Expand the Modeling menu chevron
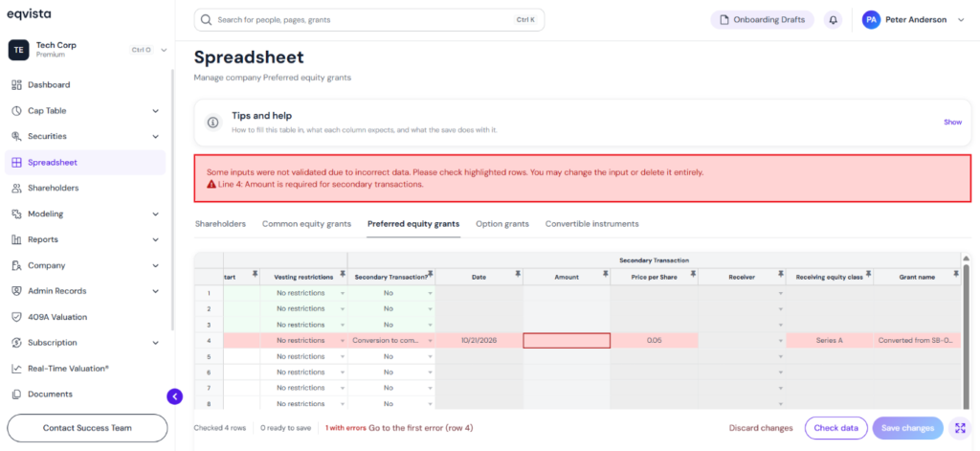980x451 pixels. tap(156, 214)
